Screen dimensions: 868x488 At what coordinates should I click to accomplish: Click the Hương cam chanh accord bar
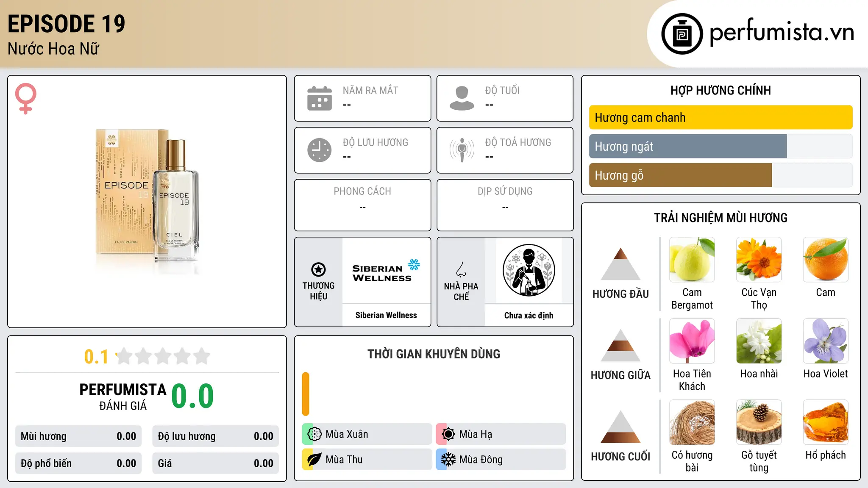[x=721, y=117]
